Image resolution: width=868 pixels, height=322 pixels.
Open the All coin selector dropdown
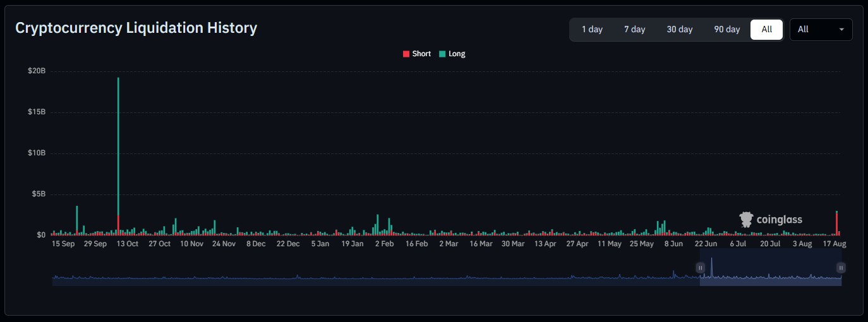(x=821, y=30)
